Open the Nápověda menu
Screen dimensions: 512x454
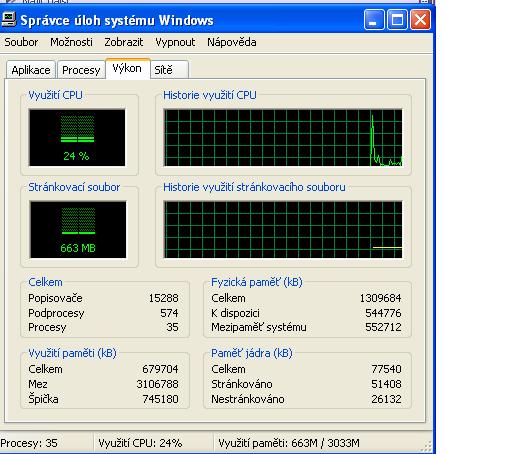pyautogui.click(x=232, y=42)
